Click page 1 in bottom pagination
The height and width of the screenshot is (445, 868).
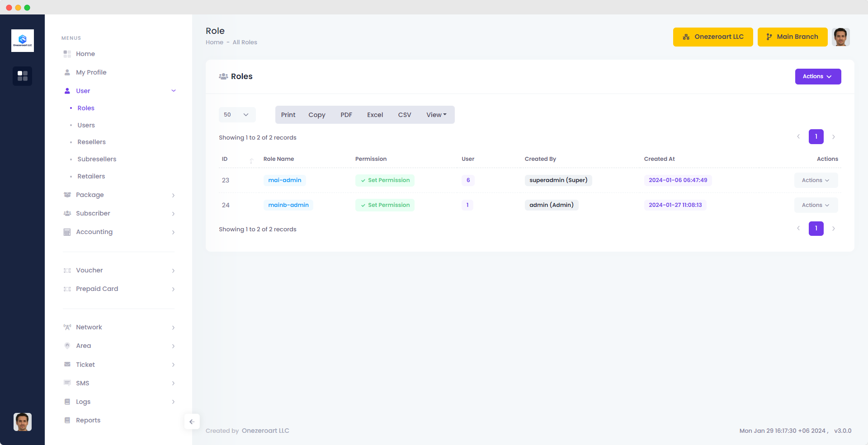click(x=816, y=228)
